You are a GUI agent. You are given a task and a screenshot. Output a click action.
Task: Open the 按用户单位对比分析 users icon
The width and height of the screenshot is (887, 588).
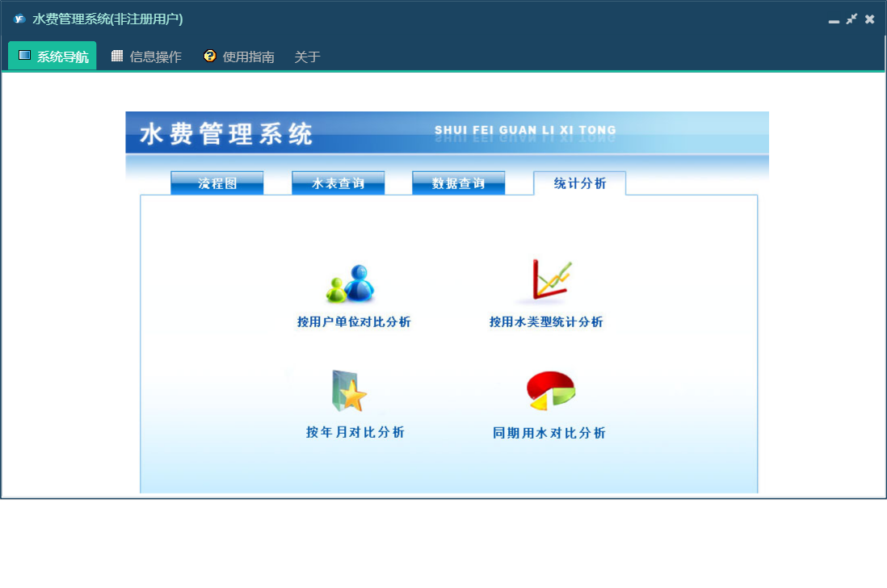(350, 283)
